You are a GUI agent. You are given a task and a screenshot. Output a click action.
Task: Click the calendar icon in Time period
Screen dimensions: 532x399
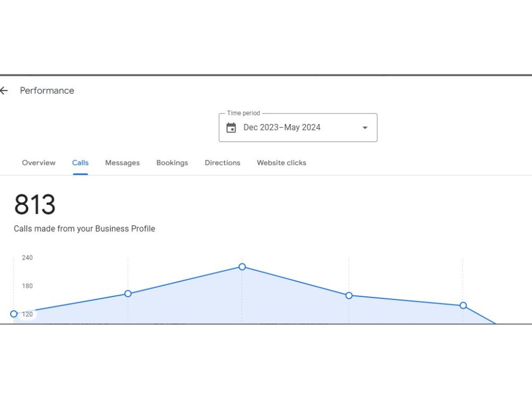pos(231,128)
